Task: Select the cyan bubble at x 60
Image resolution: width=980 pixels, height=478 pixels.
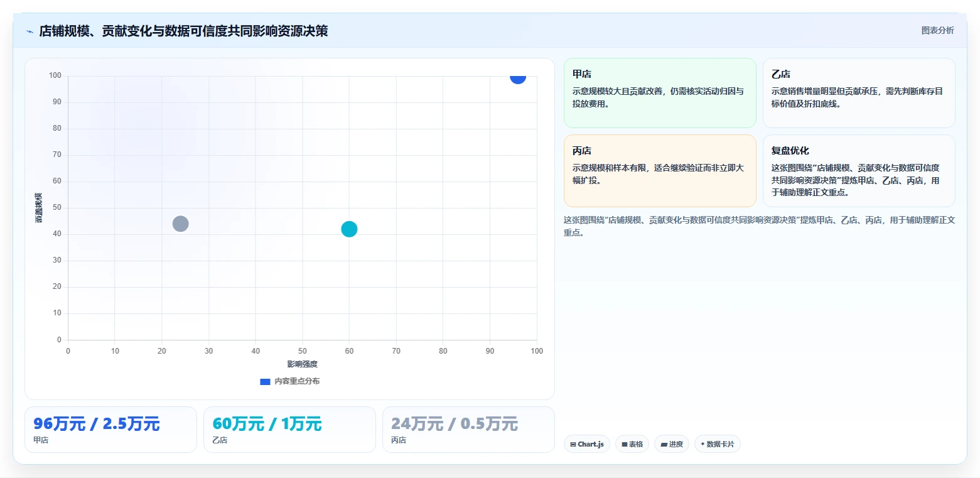Action: (349, 229)
